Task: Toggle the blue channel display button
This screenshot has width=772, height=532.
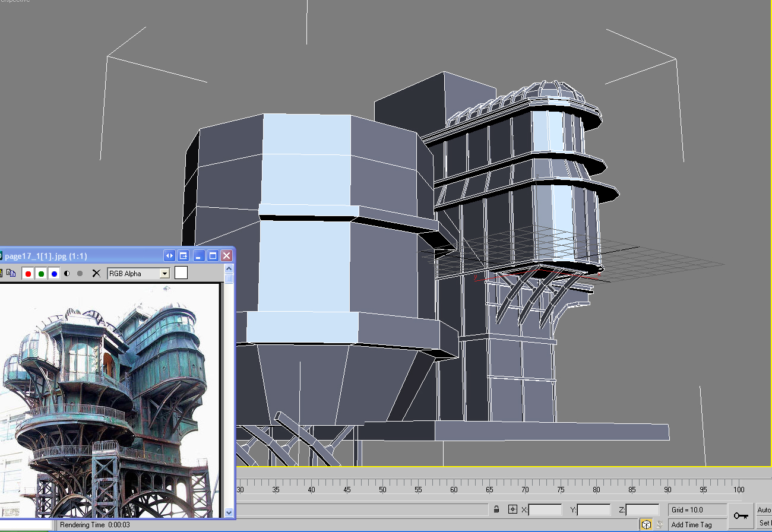Action: pyautogui.click(x=54, y=274)
